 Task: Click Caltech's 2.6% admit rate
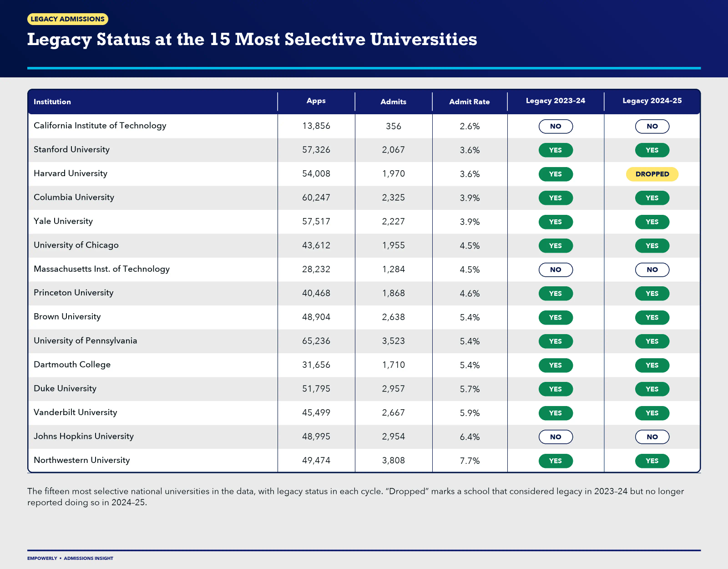pyautogui.click(x=470, y=127)
